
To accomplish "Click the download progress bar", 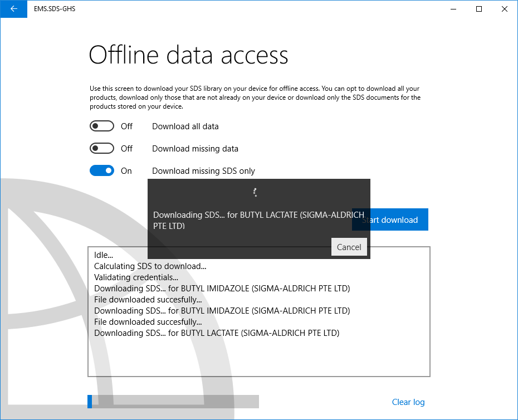I will [173, 402].
